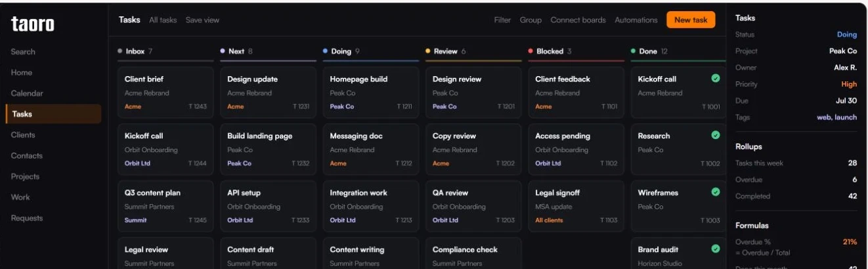
Task: Toggle Research task done checkmark
Action: (x=716, y=135)
